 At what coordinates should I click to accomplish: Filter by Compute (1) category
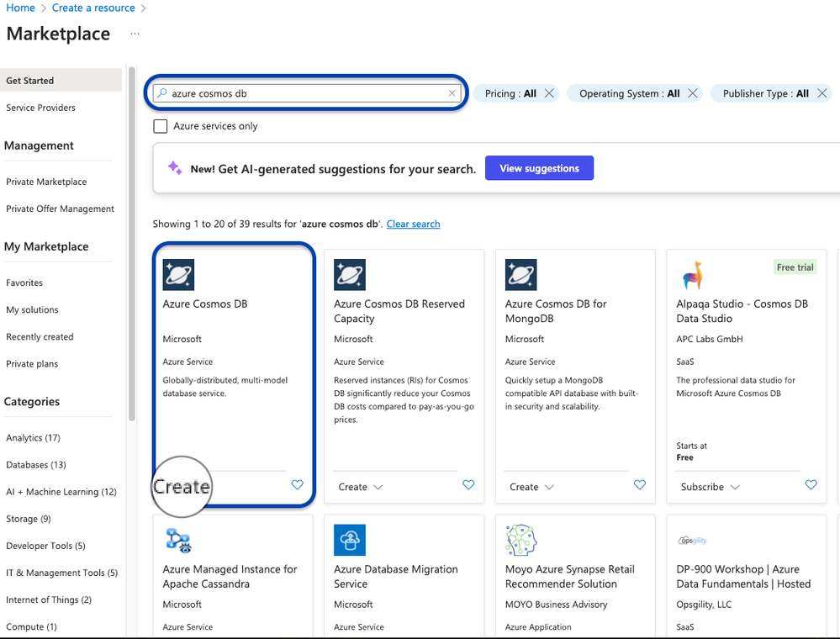click(x=31, y=626)
